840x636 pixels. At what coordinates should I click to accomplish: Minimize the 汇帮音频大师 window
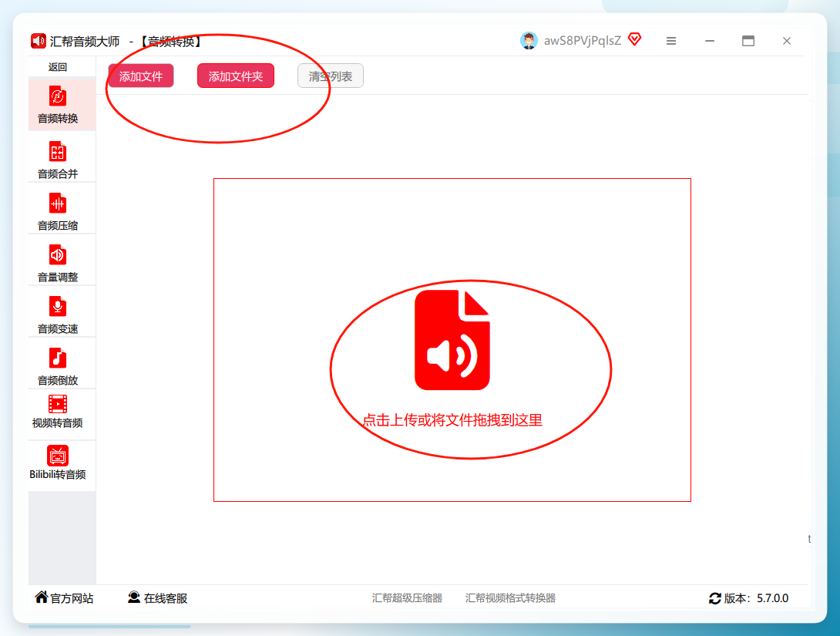[x=710, y=41]
